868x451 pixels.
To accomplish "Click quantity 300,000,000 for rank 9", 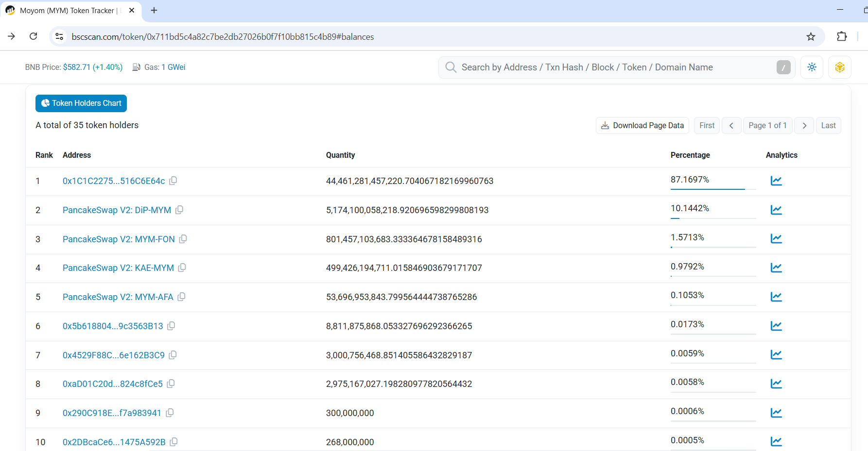I will pyautogui.click(x=350, y=413).
